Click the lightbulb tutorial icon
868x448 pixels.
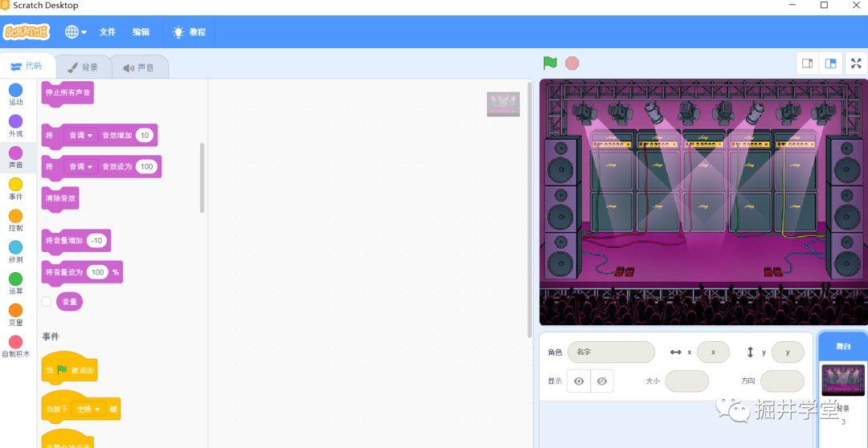(x=178, y=32)
